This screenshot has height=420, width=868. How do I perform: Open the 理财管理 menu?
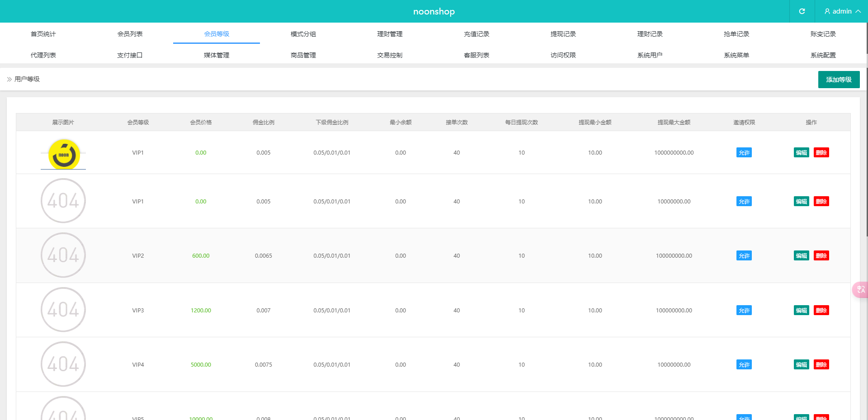390,34
